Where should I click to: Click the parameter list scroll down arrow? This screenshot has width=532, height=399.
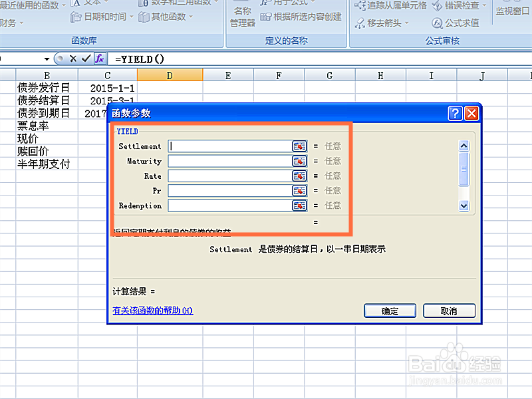tap(464, 205)
